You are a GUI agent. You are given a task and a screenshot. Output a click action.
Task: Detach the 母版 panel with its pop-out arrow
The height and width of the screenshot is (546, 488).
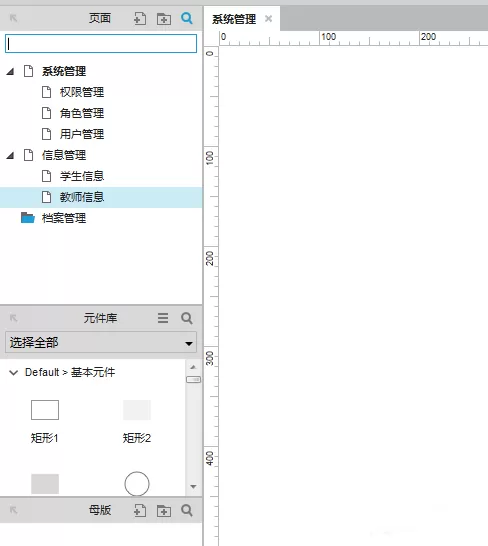14,510
